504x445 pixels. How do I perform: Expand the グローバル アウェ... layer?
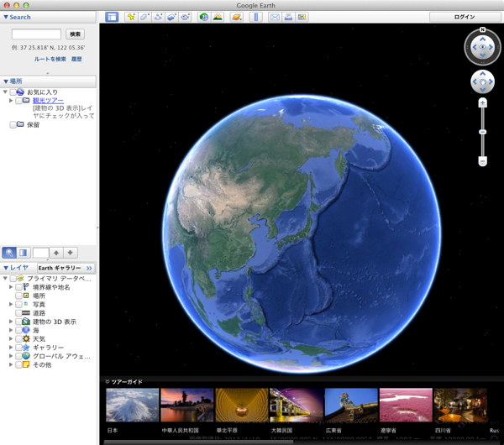(11, 356)
